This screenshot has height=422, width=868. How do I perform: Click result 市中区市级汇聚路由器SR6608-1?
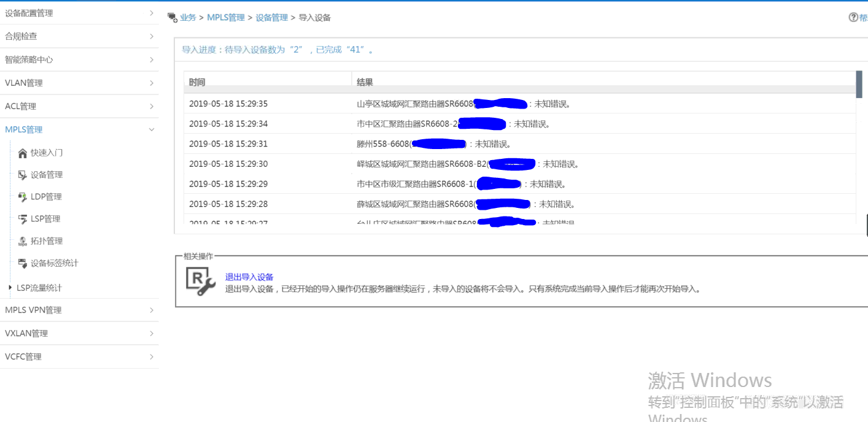[x=416, y=184]
